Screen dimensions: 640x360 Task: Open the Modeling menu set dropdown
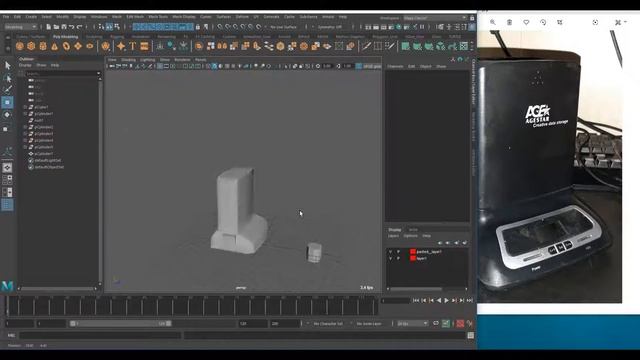pyautogui.click(x=20, y=27)
